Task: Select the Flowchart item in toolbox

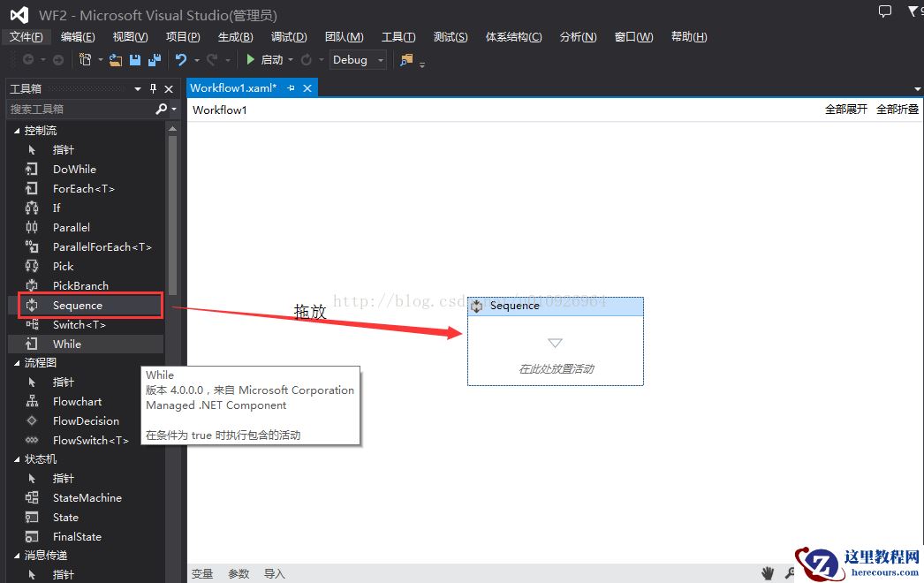Action: pos(77,402)
